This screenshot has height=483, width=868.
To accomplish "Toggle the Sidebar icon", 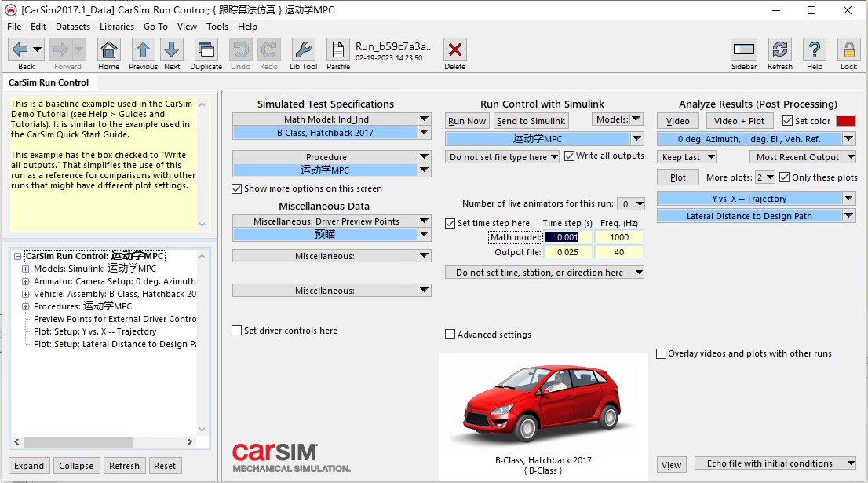I will click(743, 49).
